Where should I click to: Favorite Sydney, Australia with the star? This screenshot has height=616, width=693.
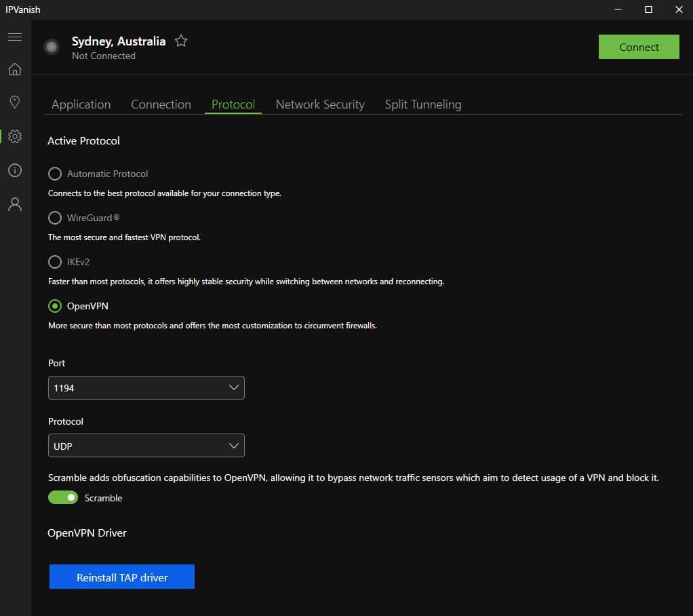click(x=181, y=41)
